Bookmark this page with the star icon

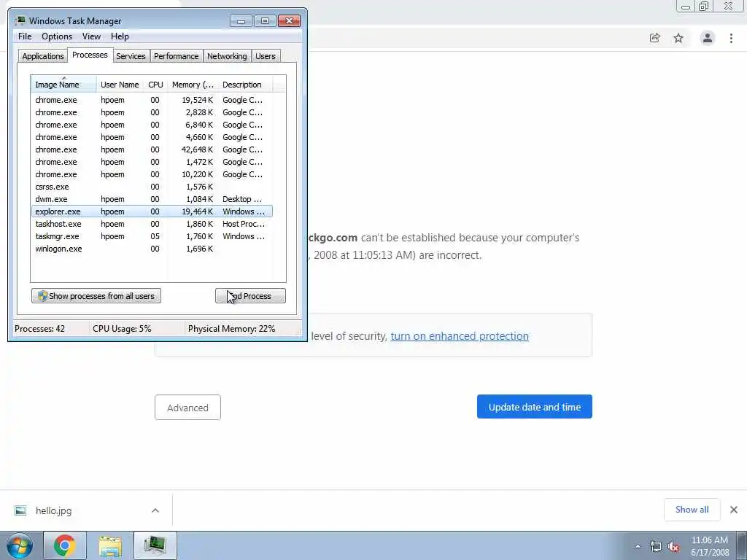click(678, 38)
